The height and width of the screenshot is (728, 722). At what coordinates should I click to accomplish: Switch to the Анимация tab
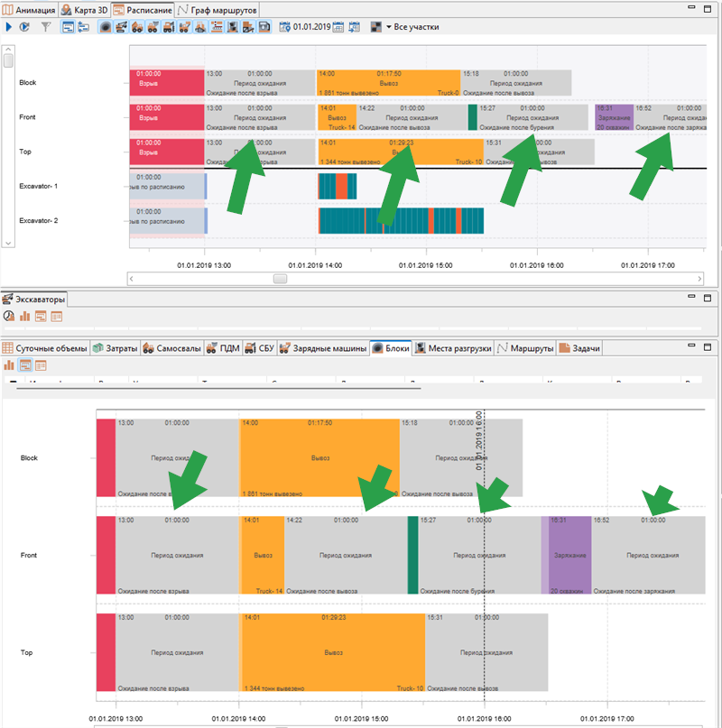click(x=30, y=10)
